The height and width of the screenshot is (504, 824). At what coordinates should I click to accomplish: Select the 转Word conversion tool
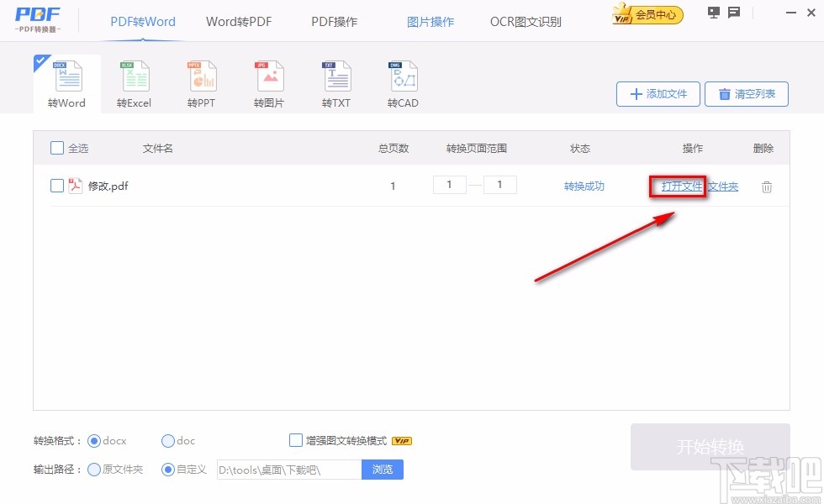click(x=66, y=81)
